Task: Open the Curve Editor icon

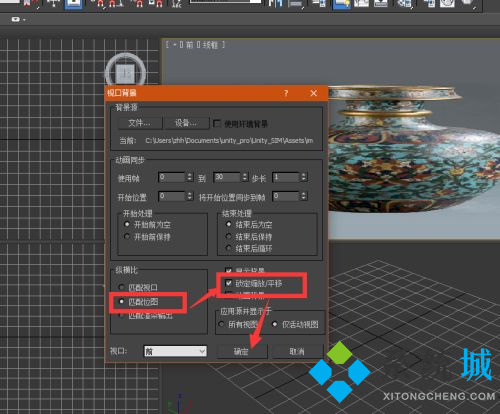Action: click(362, 3)
